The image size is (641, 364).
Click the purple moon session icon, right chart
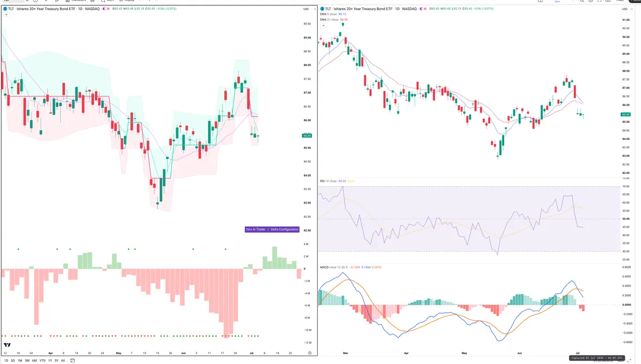[x=421, y=9]
